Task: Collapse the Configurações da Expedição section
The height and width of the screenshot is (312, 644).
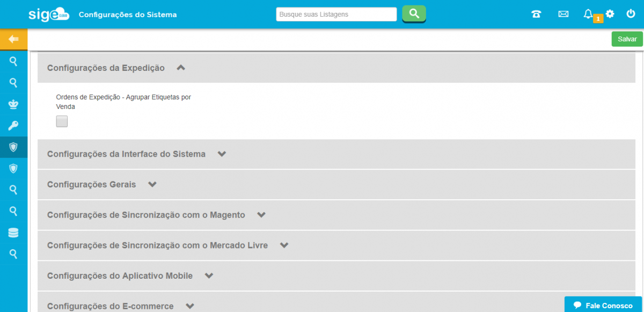Action: click(336, 68)
